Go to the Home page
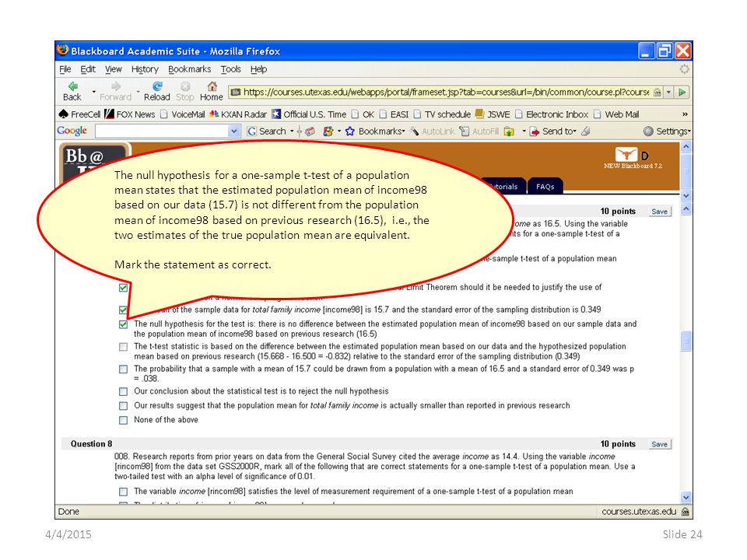Image resolution: width=747 pixels, height=560 pixels. (x=212, y=91)
